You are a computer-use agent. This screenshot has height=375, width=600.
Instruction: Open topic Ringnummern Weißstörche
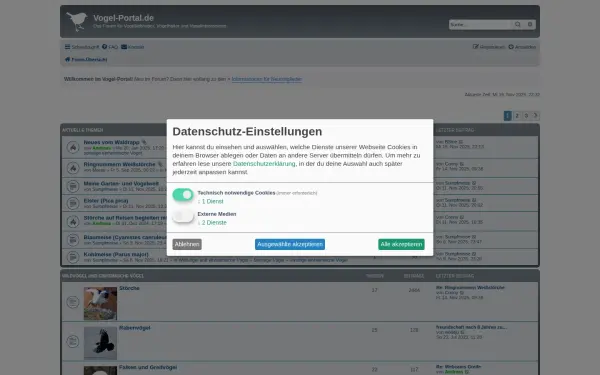pyautogui.click(x=119, y=165)
